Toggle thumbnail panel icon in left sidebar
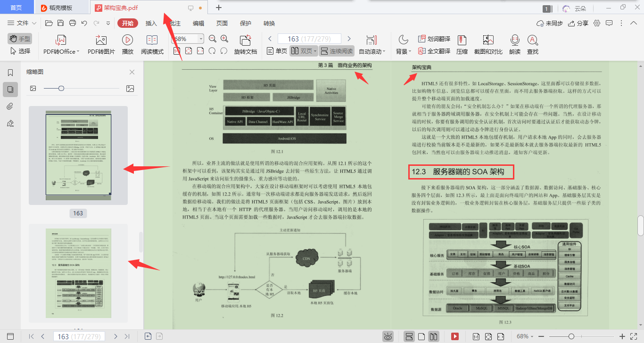This screenshot has width=644, height=343. pyautogui.click(x=10, y=89)
